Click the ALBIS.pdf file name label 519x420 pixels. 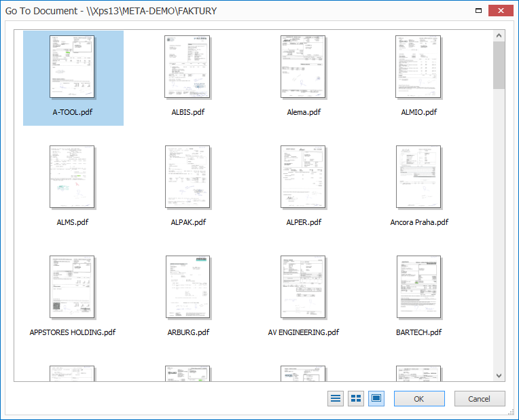click(188, 112)
